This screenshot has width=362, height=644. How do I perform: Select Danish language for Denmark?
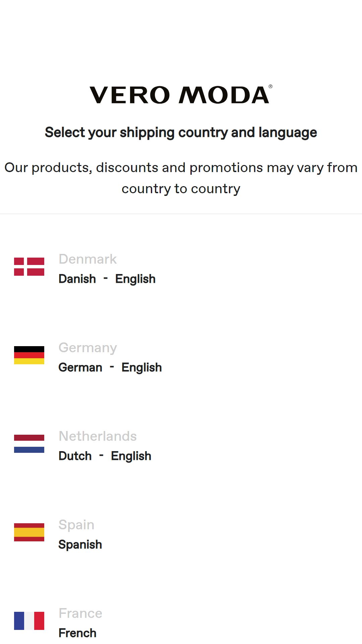coord(77,279)
